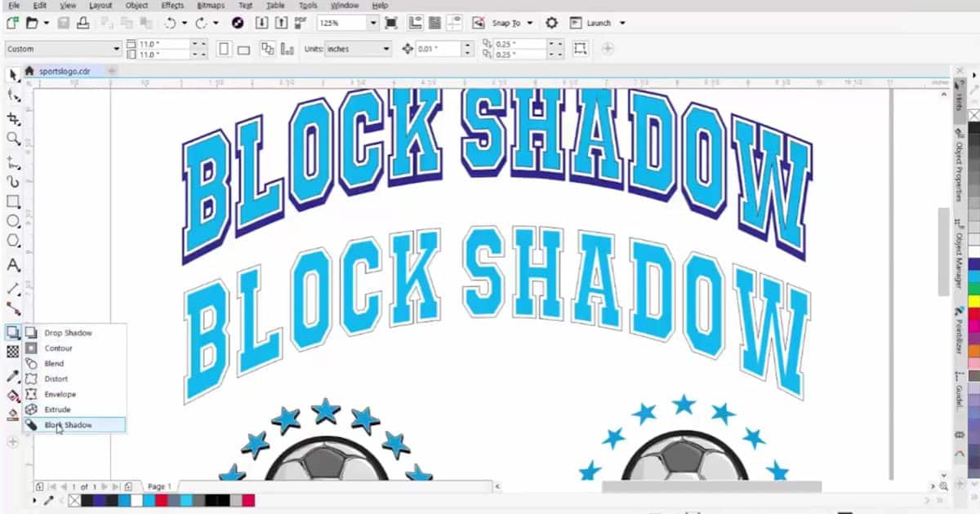Open the Launch options gear icon
The image size is (980, 514).
tap(551, 22)
